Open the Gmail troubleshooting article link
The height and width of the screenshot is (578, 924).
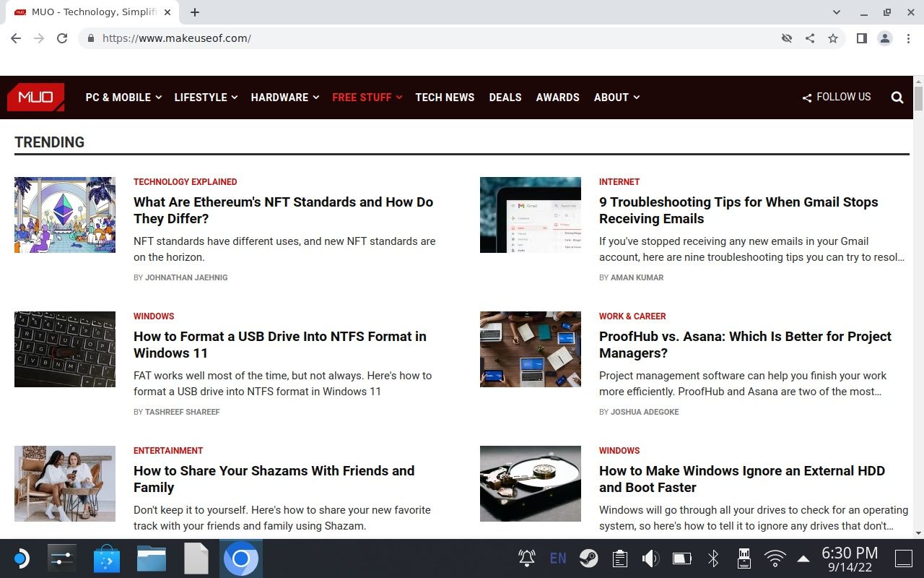738,210
